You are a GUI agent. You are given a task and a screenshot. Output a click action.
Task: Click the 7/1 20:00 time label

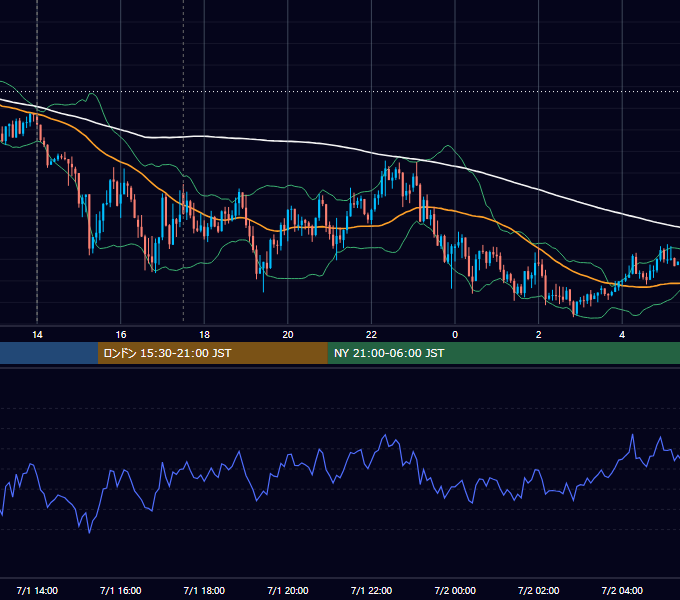(x=288, y=590)
